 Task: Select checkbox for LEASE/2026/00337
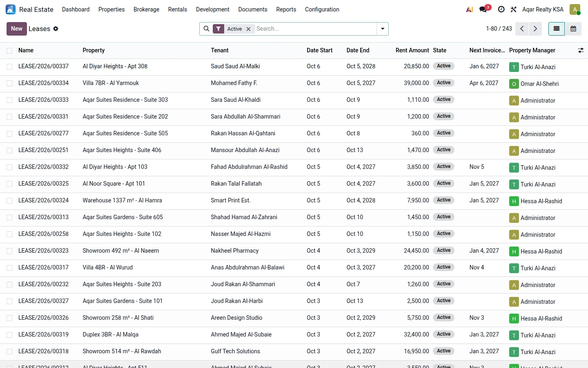pyautogui.click(x=9, y=67)
